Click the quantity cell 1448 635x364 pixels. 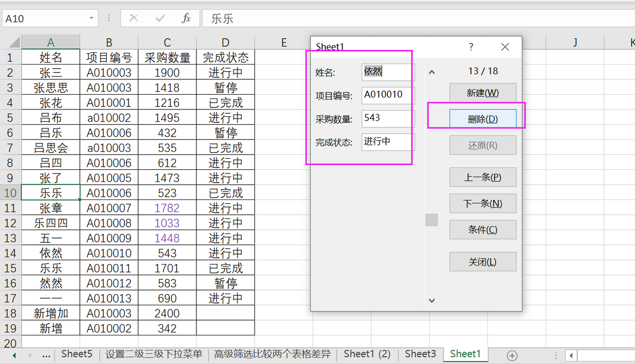pos(167,238)
